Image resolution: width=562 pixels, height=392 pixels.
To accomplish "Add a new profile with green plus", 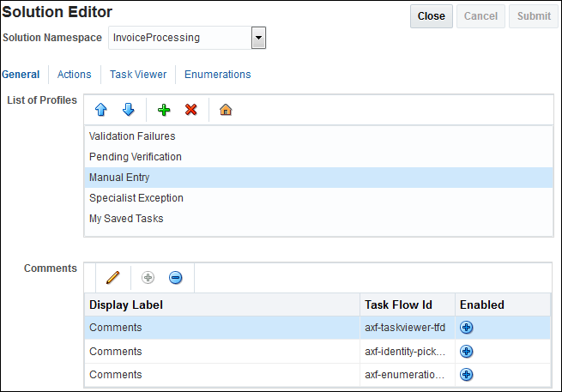I will click(164, 110).
